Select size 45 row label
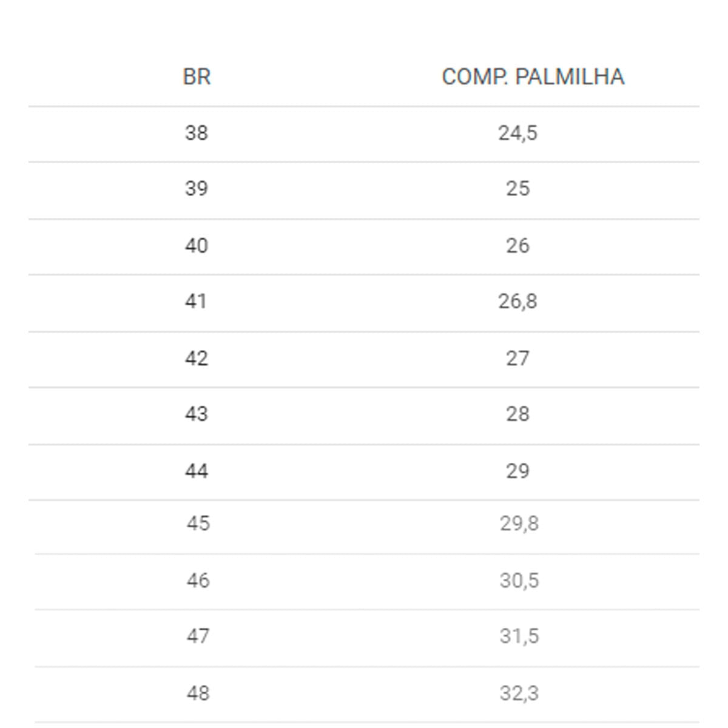The image size is (728, 728). click(x=198, y=524)
